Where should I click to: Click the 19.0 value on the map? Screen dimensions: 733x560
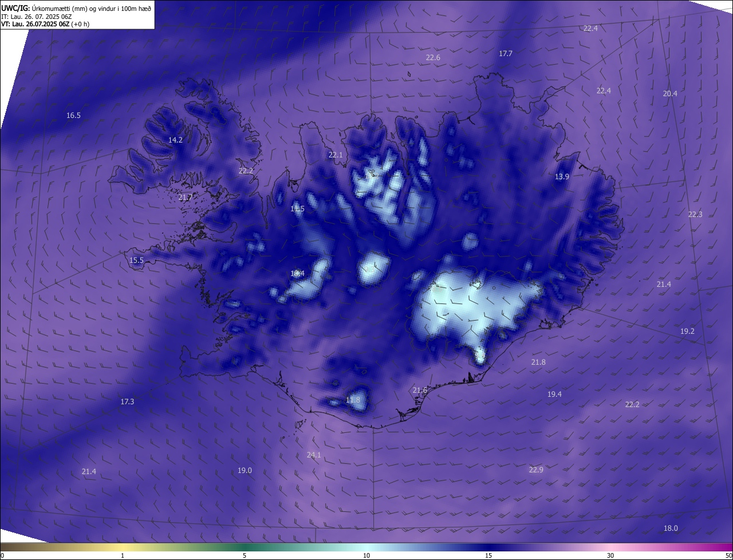(x=245, y=471)
